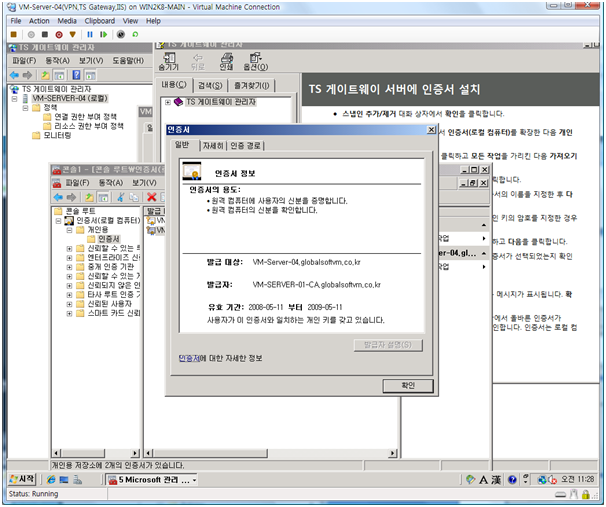606x507 pixels.
Task: Click the Up one level folder icon in TS Gateway Manager
Action: click(x=45, y=75)
